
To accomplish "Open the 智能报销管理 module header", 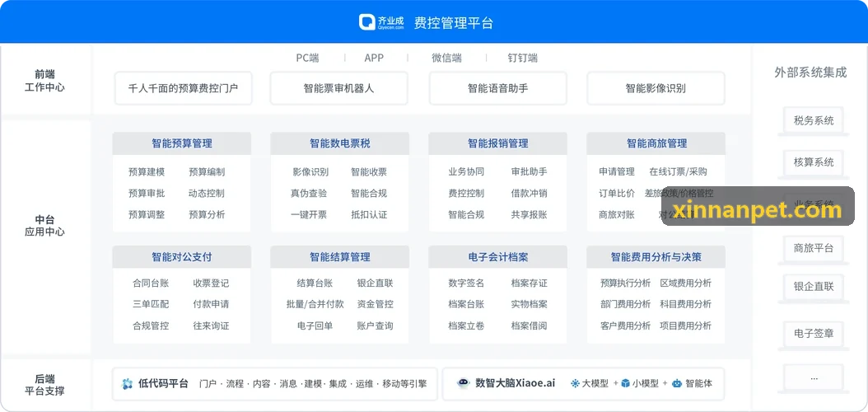I will (497, 143).
